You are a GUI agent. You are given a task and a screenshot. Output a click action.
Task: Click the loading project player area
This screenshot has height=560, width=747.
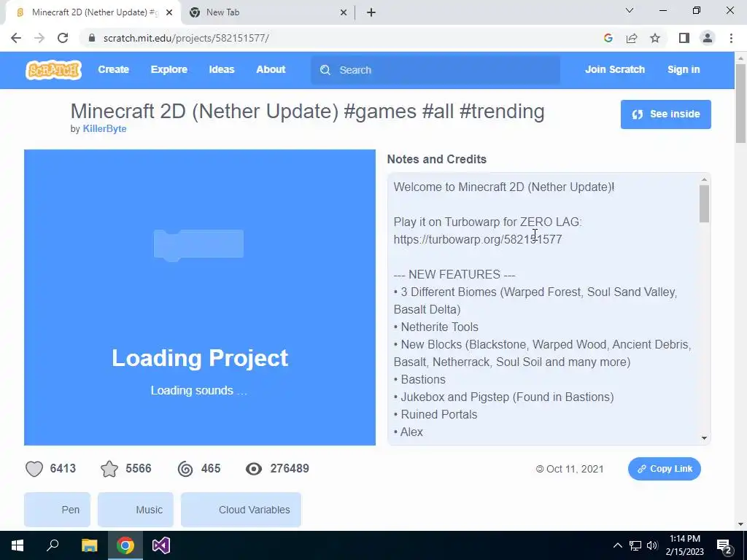200,297
